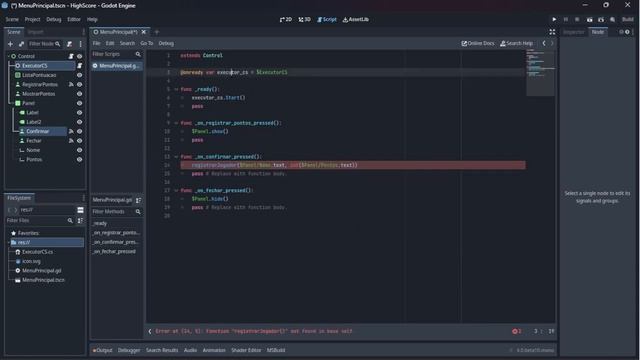Screen dimensions: 640x360
Task: Hide the Label node
Action: pos(80,113)
